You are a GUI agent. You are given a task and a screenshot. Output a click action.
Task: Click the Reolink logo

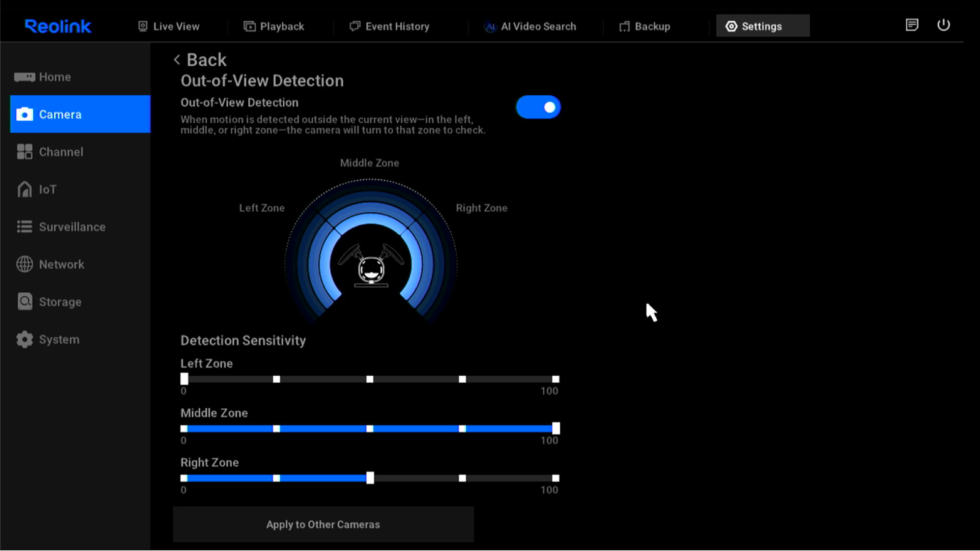(x=57, y=26)
